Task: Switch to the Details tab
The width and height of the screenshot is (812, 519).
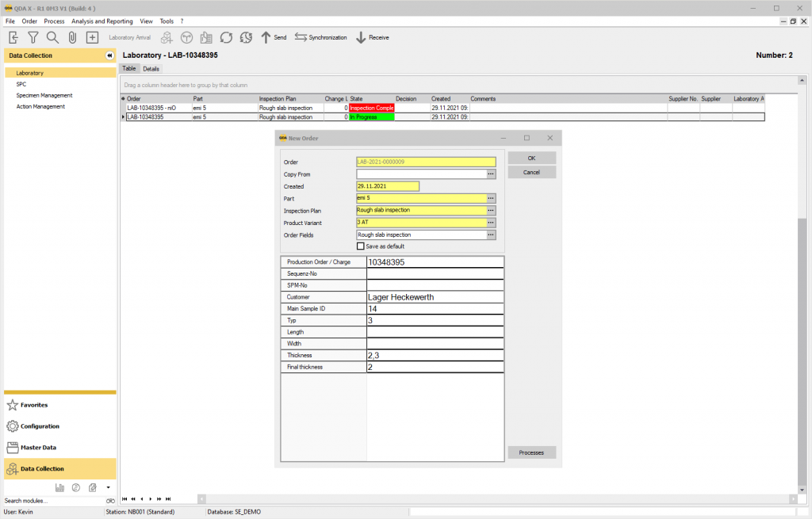Action: tap(151, 68)
